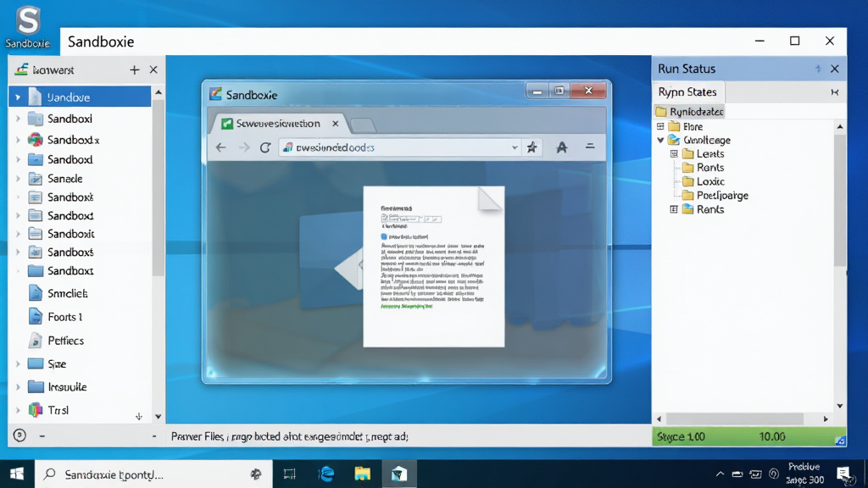Close the left sidebar panel
Viewport: 868px width, 488px height.
153,69
